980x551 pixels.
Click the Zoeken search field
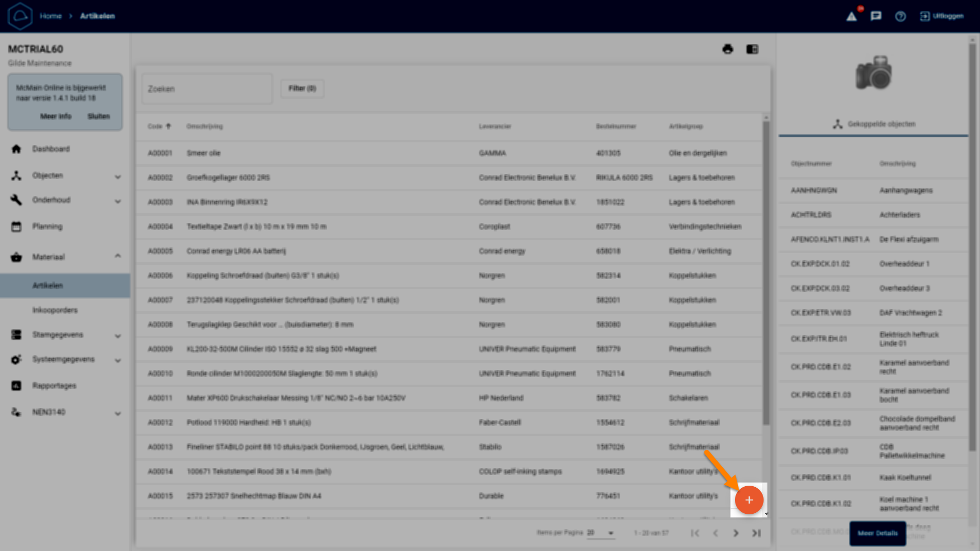click(207, 89)
